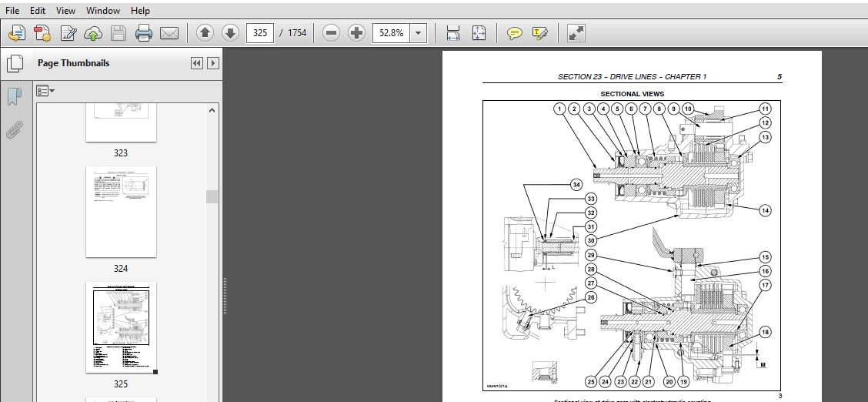
Task: Click the 'SECTIONAL VIEWS' heading
Action: pyautogui.click(x=633, y=94)
